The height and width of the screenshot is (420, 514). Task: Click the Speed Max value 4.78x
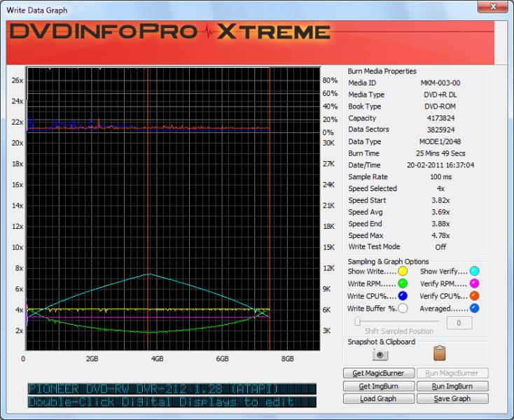point(440,236)
